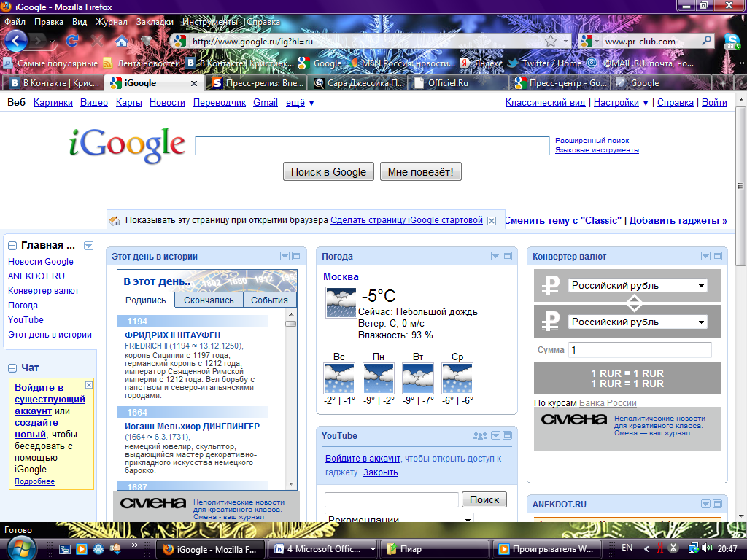Switch to the 'В Контакте' browser tab
The image size is (747, 560).
[55, 83]
